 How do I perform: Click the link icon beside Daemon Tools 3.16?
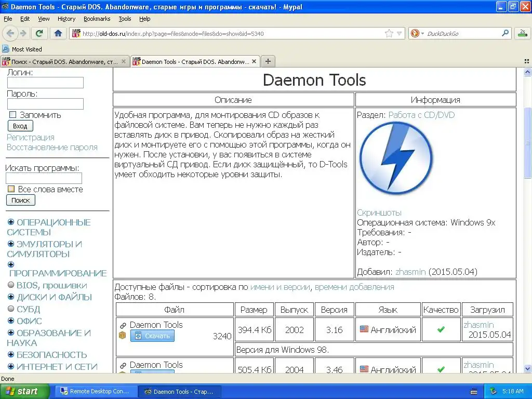123,325
